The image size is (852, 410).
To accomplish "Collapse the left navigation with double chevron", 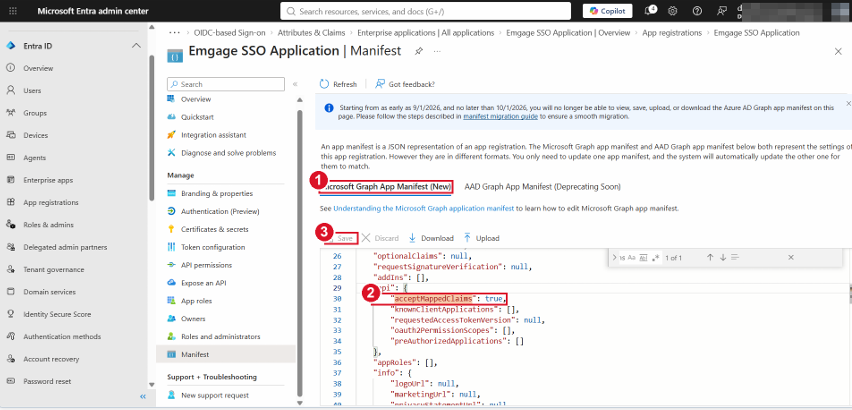I will click(x=143, y=397).
